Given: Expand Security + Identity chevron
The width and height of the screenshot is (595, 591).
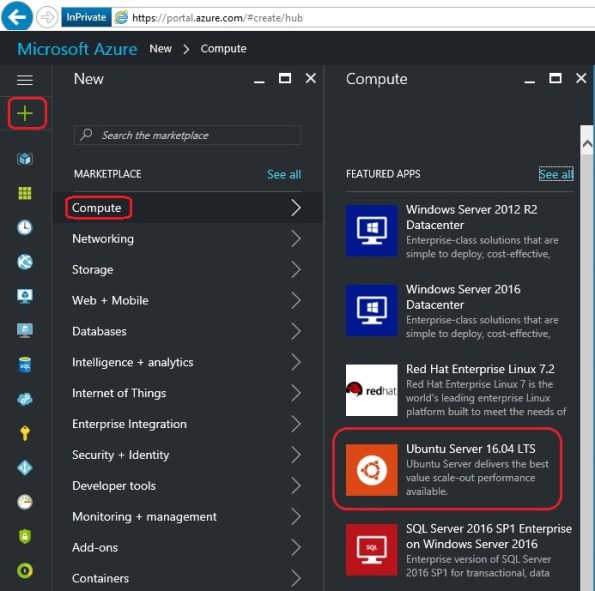Looking at the screenshot, I should [x=296, y=455].
